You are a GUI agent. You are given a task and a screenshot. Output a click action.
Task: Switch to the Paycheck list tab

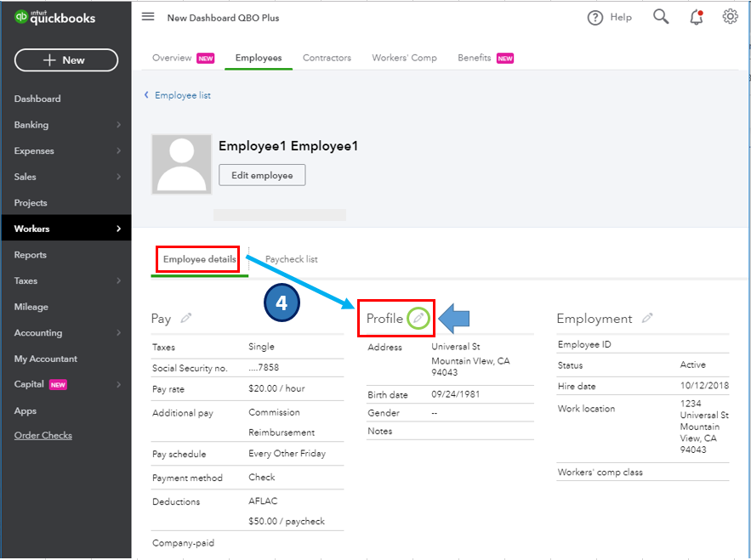[291, 259]
